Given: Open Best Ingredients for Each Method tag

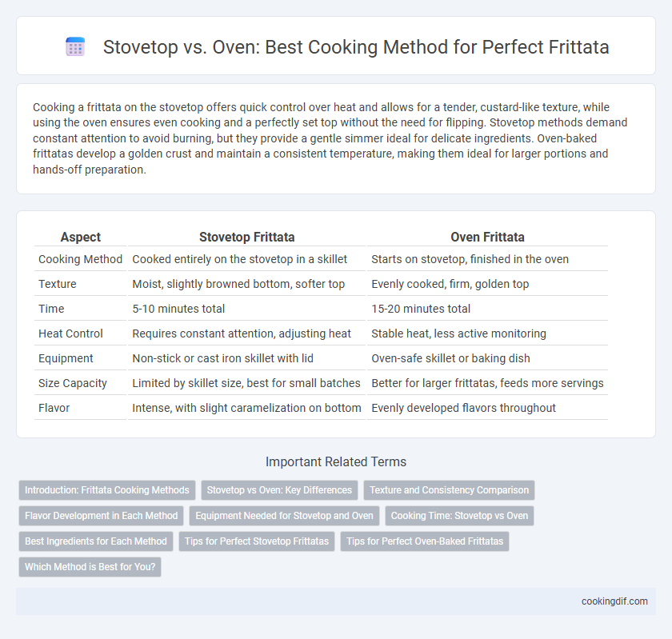Looking at the screenshot, I should pyautogui.click(x=95, y=541).
